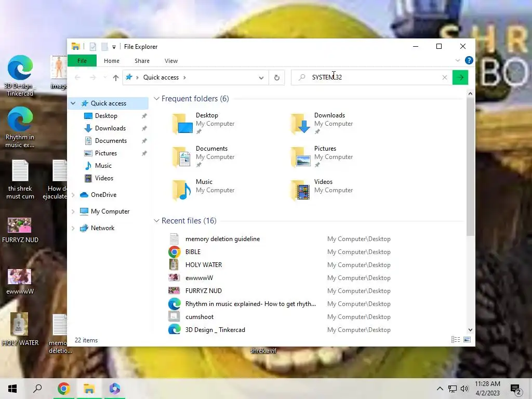Clear the SYSTEM 32 search text

[x=445, y=77]
